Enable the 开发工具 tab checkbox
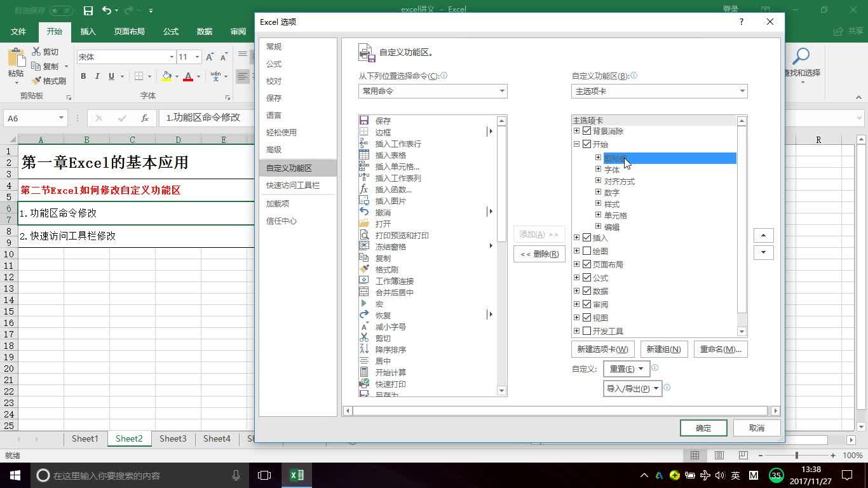This screenshot has height=488, width=868. [x=587, y=331]
